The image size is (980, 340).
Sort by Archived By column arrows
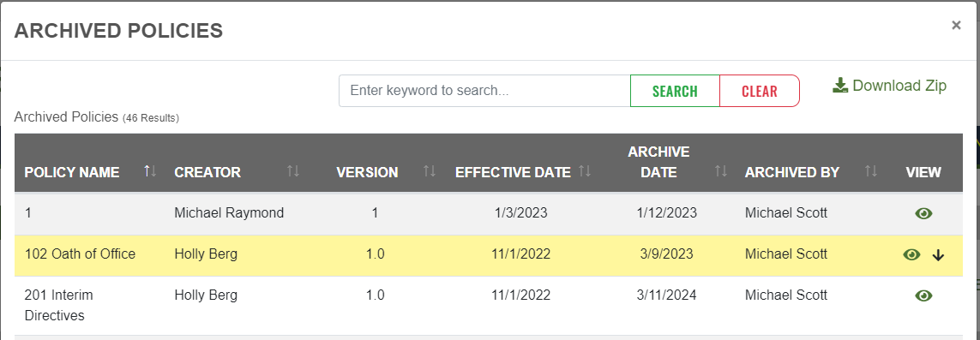click(x=871, y=171)
